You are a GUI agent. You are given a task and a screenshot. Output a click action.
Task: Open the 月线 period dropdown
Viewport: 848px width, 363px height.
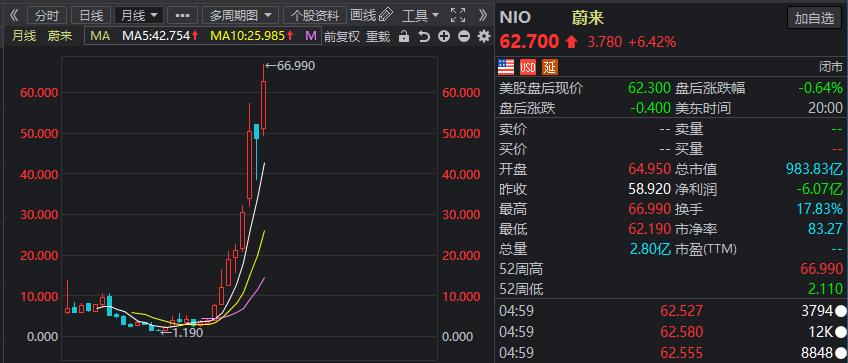pyautogui.click(x=139, y=15)
